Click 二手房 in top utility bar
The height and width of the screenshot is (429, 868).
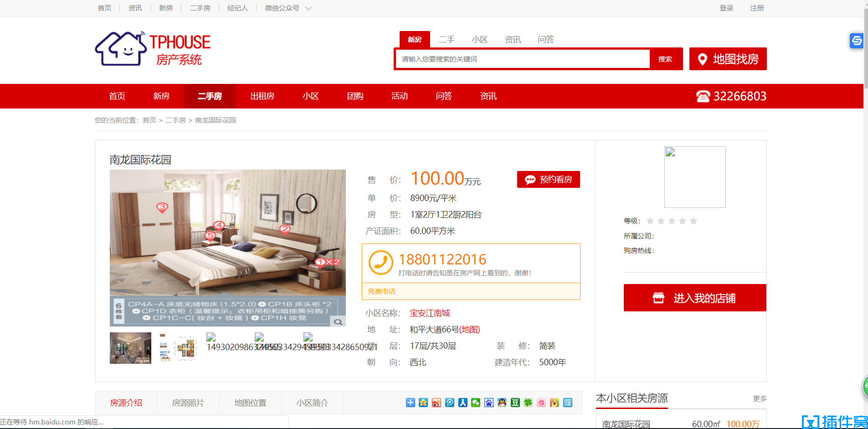[x=200, y=8]
